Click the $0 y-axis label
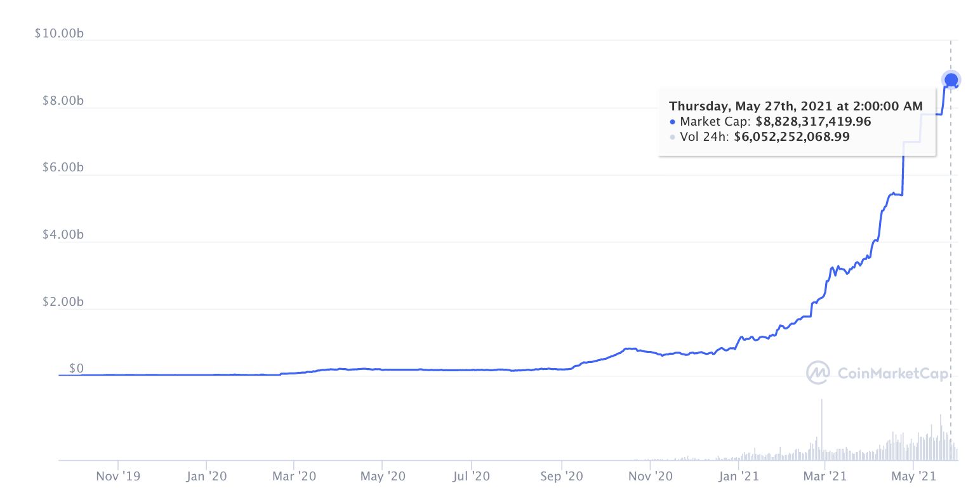980x495 pixels. [x=76, y=369]
